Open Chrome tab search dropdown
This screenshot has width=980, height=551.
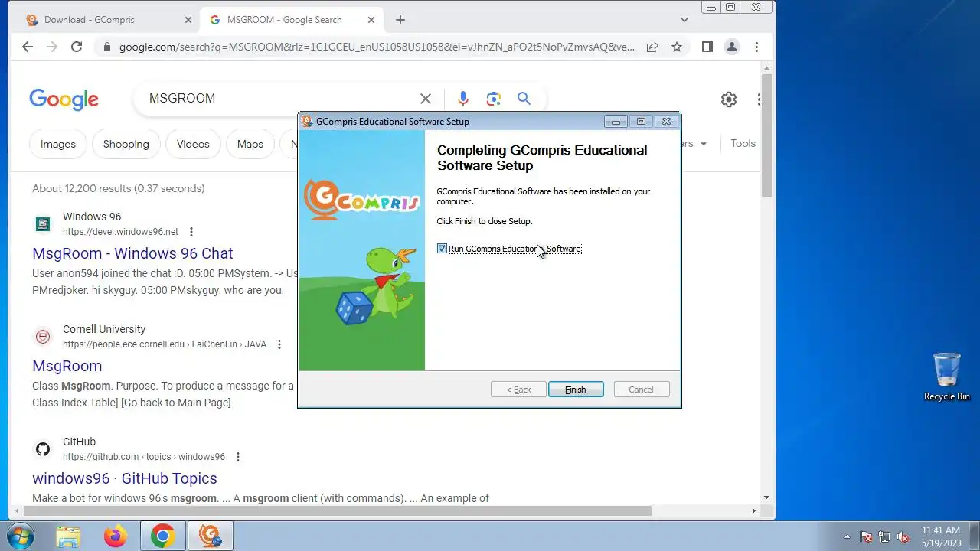pyautogui.click(x=684, y=20)
